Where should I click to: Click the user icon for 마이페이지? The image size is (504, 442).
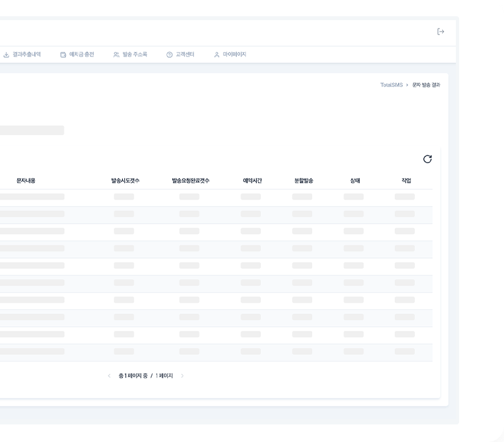pos(217,55)
